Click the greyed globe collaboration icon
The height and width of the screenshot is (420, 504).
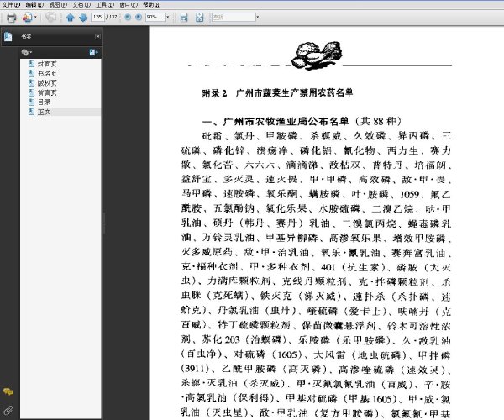point(50,17)
